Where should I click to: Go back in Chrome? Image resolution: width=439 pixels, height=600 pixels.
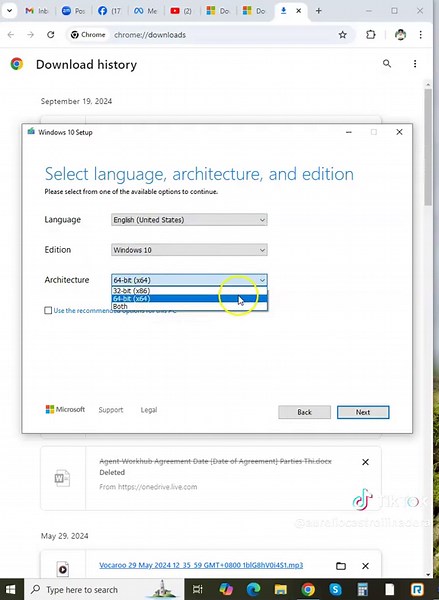11,35
